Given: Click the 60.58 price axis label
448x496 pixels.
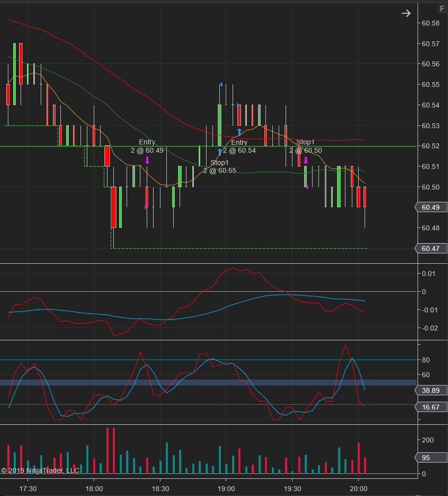Looking at the screenshot, I should [431, 23].
